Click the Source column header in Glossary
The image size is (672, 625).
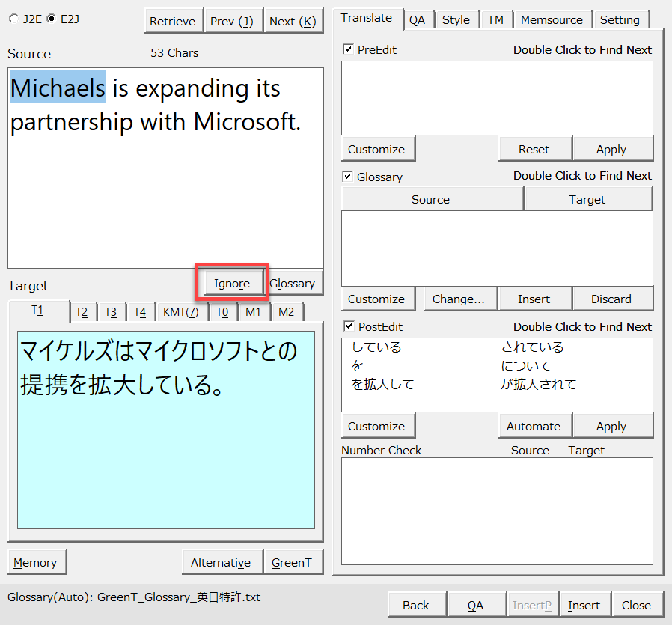pyautogui.click(x=431, y=199)
